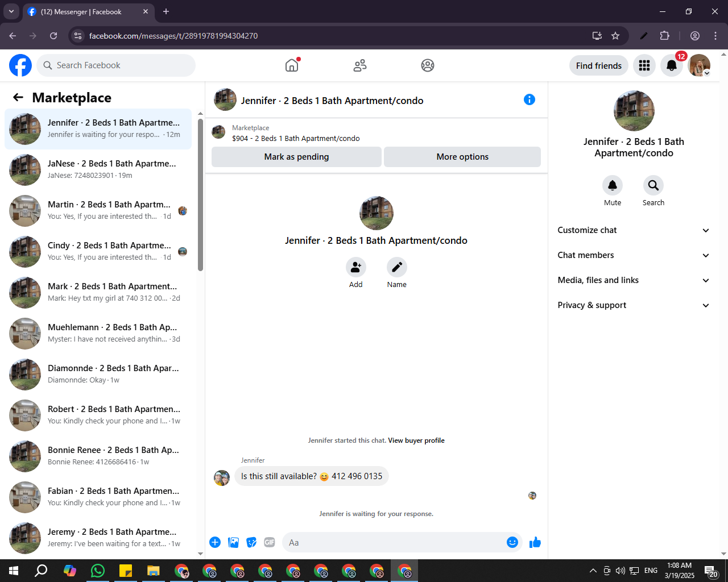Click Mark as pending button
Screen dimensions: 728x582
(296, 157)
